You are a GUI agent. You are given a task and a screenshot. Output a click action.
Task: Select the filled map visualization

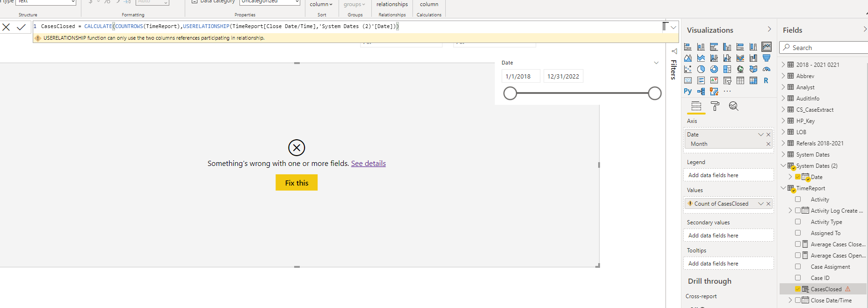(x=753, y=69)
